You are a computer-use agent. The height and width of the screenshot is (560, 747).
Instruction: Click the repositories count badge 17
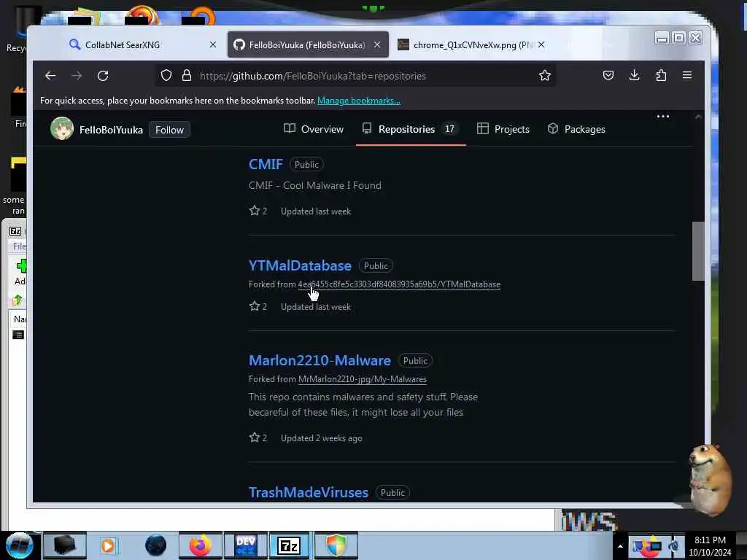(x=449, y=128)
